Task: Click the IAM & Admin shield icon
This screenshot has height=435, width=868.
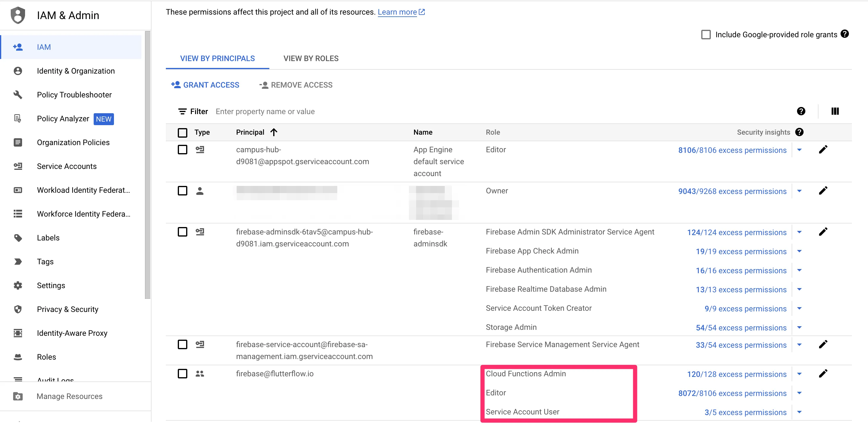Action: coord(18,15)
